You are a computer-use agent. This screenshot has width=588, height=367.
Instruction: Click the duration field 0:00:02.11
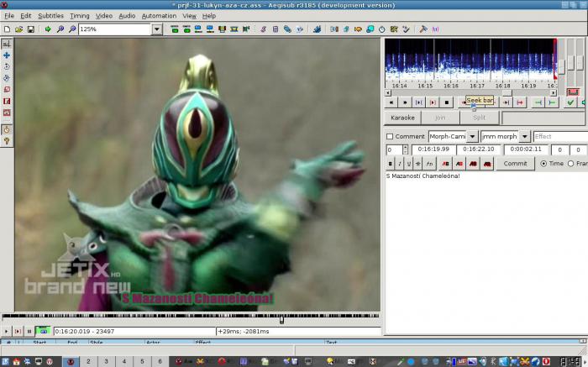(x=526, y=149)
